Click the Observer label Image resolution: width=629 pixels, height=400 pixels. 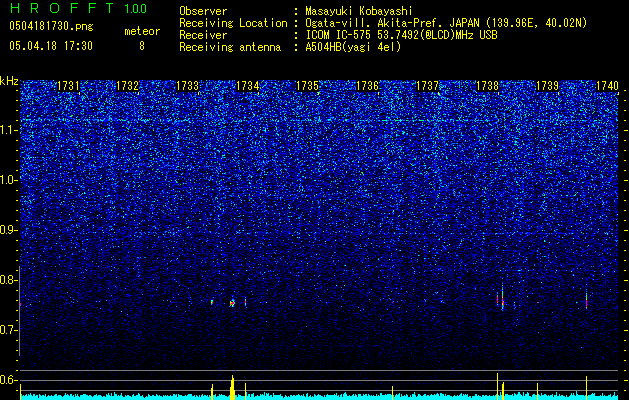tap(203, 11)
